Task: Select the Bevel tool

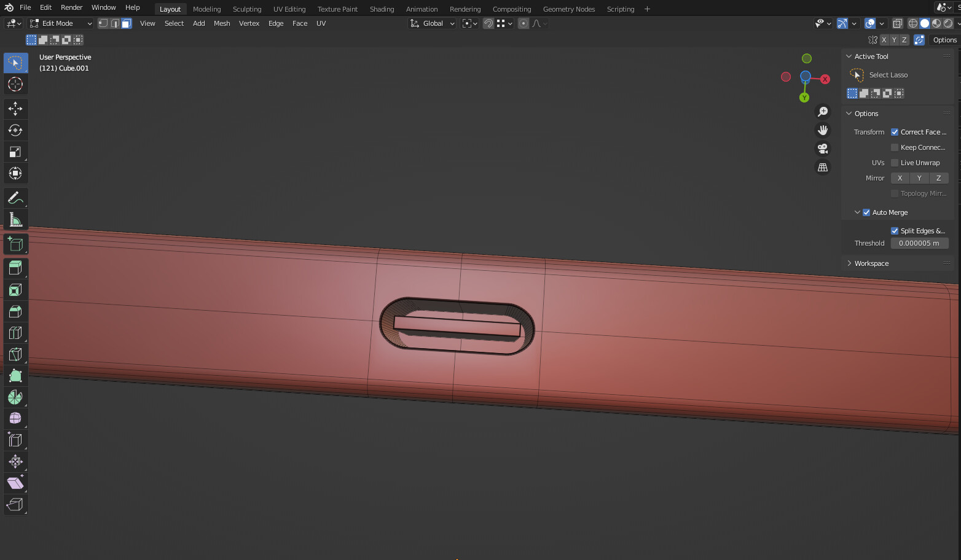Action: pos(15,311)
